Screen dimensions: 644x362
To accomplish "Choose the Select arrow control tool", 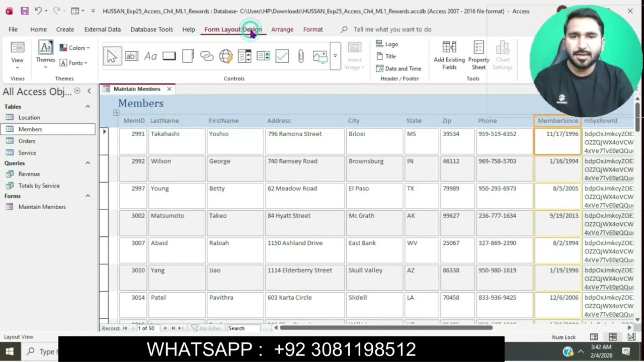I will [x=112, y=56].
